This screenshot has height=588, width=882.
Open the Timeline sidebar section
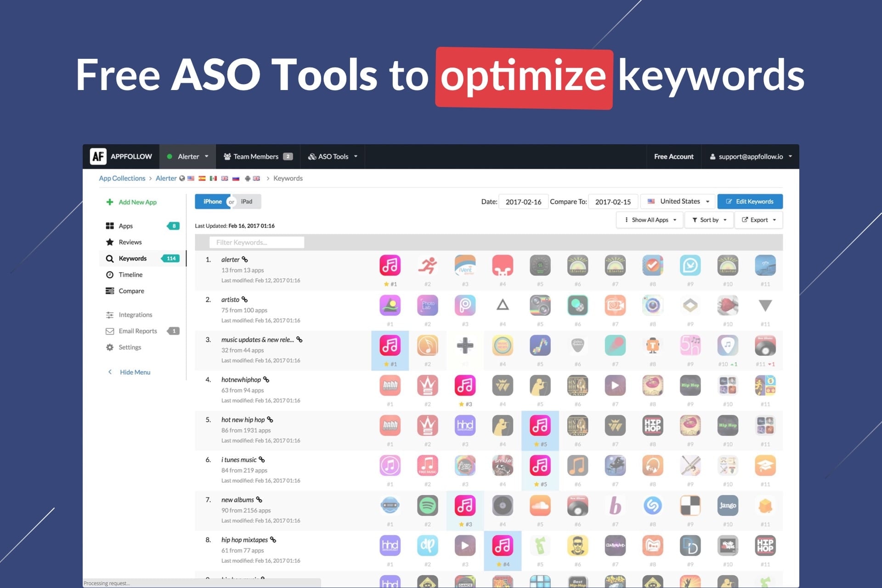point(130,275)
